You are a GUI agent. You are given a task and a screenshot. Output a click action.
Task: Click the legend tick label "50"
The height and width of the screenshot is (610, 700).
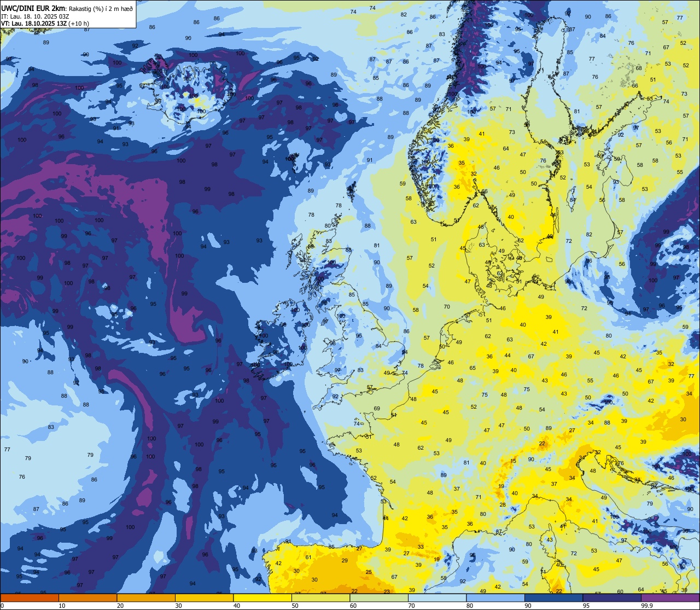295,606
